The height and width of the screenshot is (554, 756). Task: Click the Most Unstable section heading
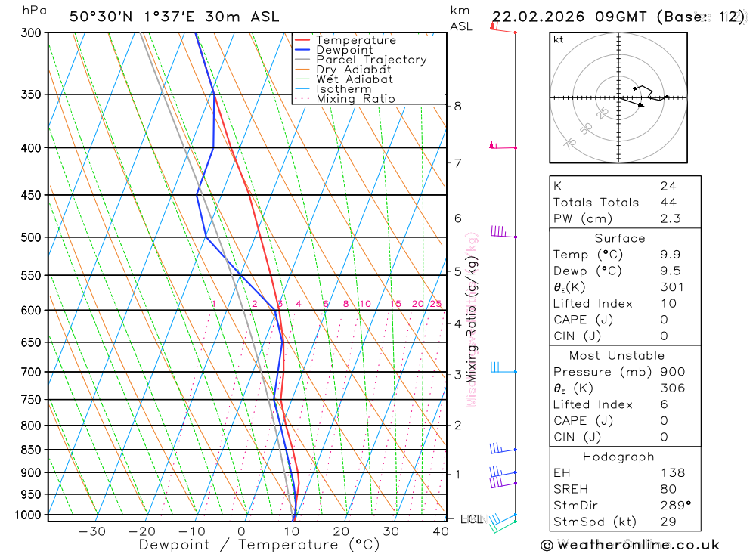(617, 355)
